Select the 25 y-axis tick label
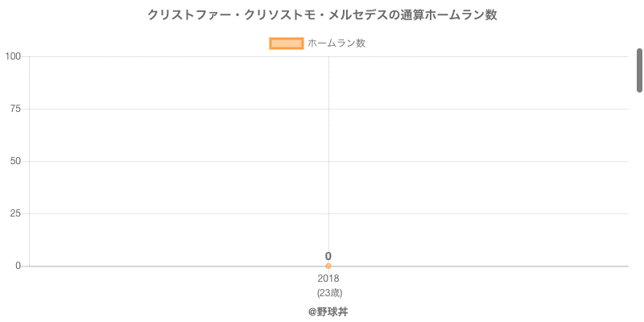Image resolution: width=644 pixels, height=322 pixels. pyautogui.click(x=15, y=213)
